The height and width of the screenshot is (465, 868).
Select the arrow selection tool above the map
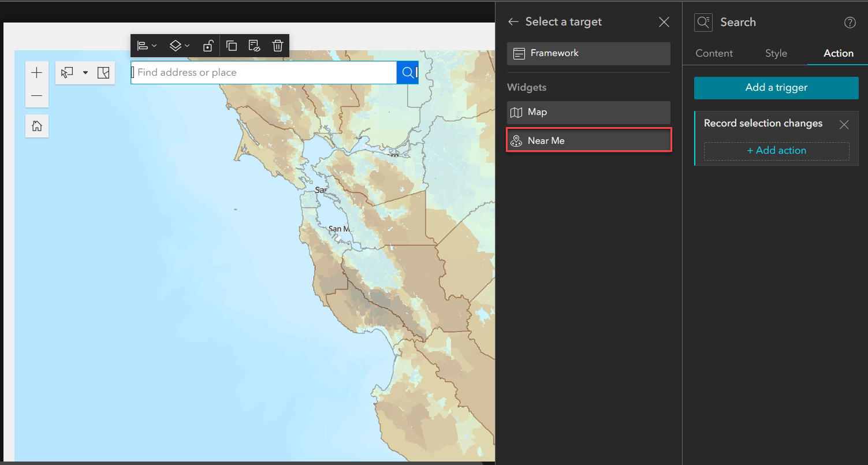coord(67,72)
